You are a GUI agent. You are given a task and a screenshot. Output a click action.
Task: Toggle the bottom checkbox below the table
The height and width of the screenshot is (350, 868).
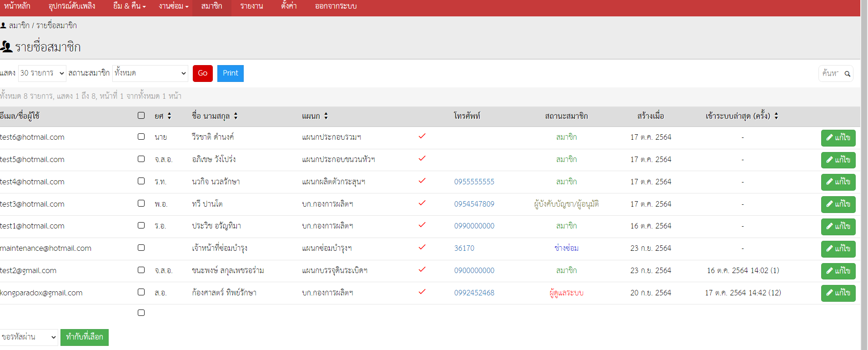(141, 313)
